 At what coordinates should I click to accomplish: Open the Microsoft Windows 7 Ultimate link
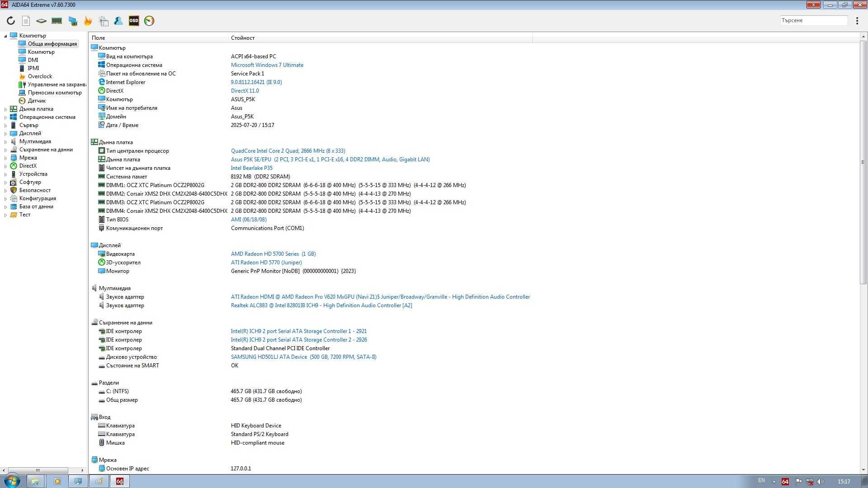pos(267,65)
